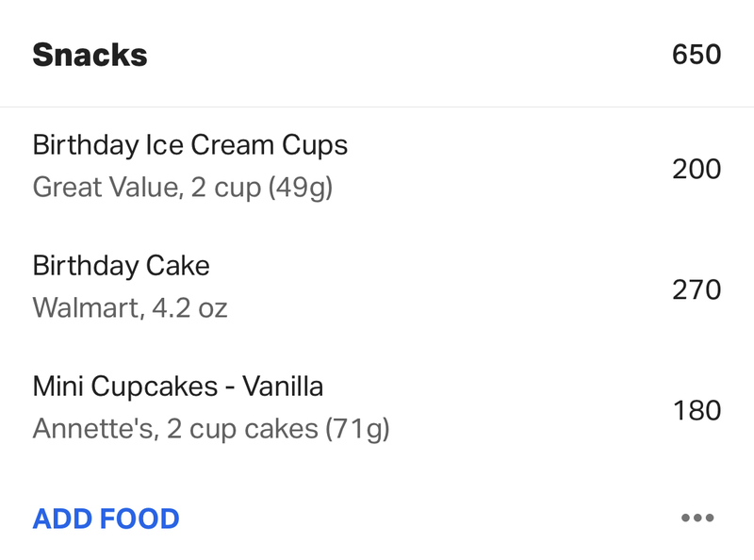Click the (49g) weight in ice cream serving
Screen dimensions: 754x560
pos(301,188)
